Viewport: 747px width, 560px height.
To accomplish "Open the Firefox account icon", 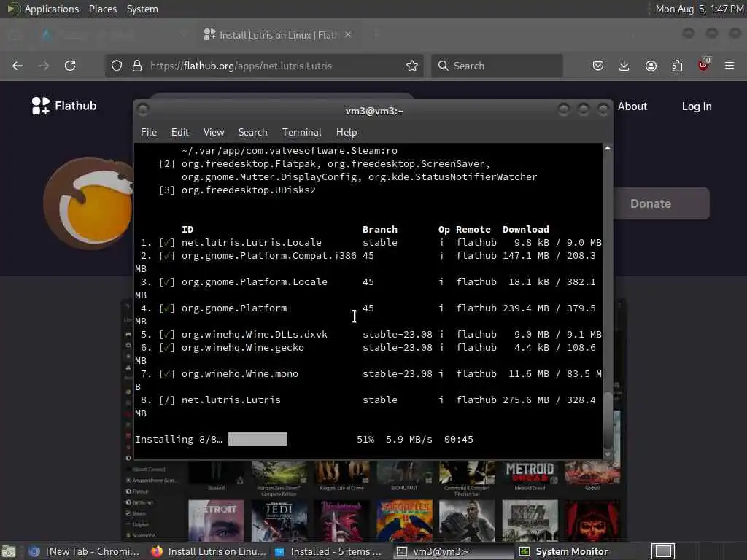I will pos(651,66).
